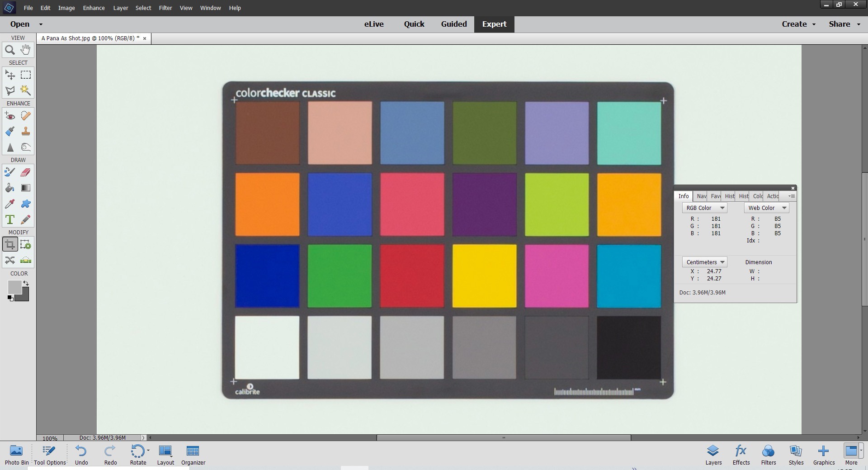This screenshot has height=470, width=868.
Task: Select the Horizontal Type tool
Action: pos(9,220)
